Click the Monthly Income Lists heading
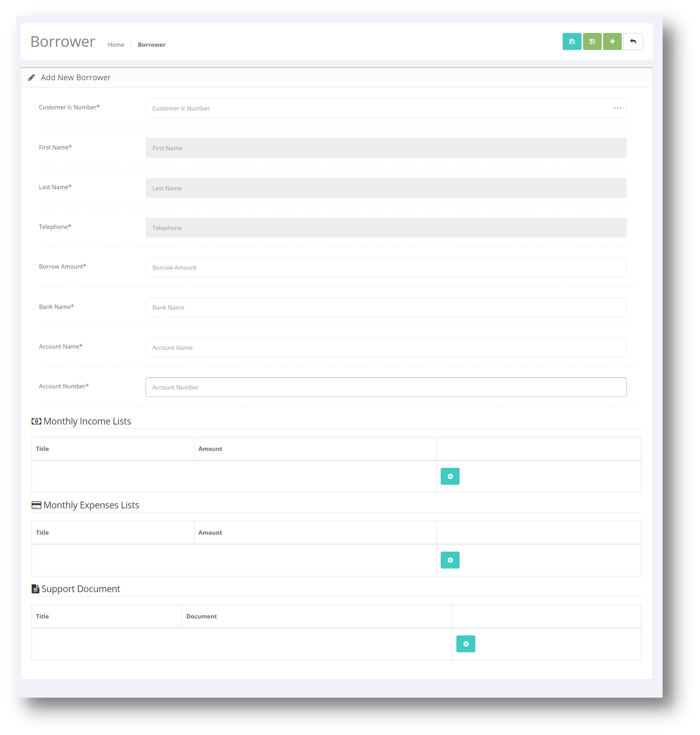Viewport: 700px width, 735px height. 87,421
